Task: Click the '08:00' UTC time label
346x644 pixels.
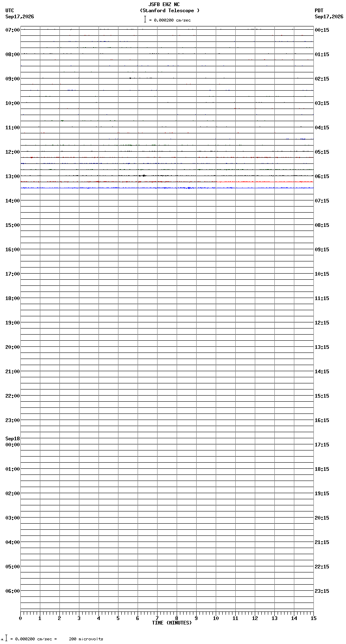Action: (13, 54)
